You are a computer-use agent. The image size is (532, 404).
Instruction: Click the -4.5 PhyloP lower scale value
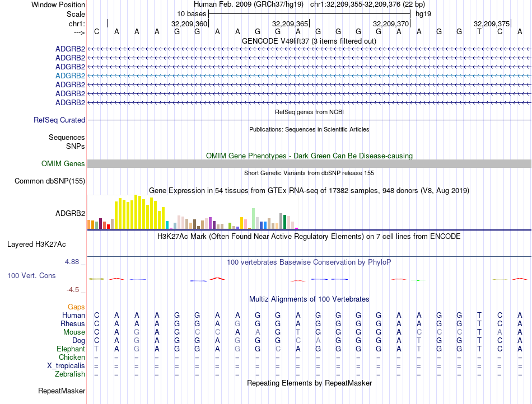click(73, 290)
